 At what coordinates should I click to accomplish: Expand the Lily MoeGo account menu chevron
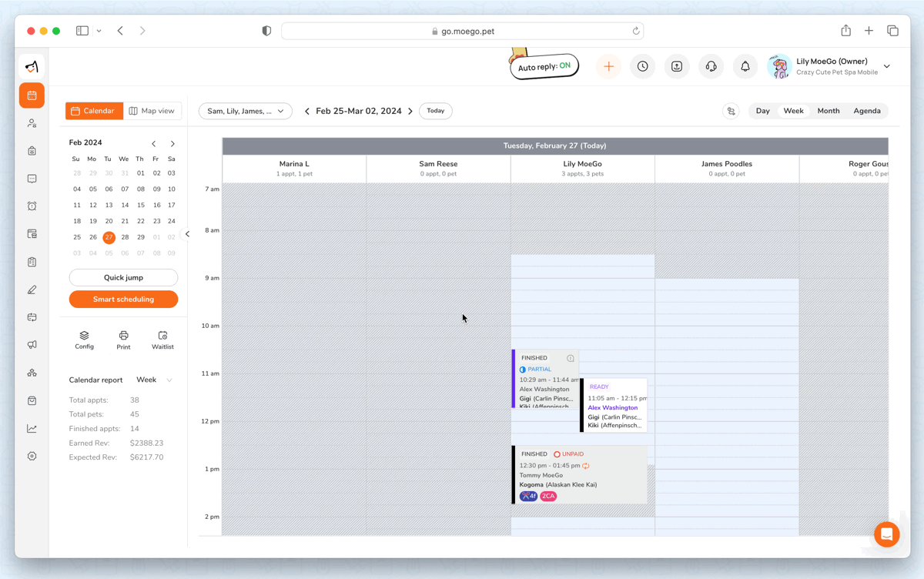[x=887, y=67]
